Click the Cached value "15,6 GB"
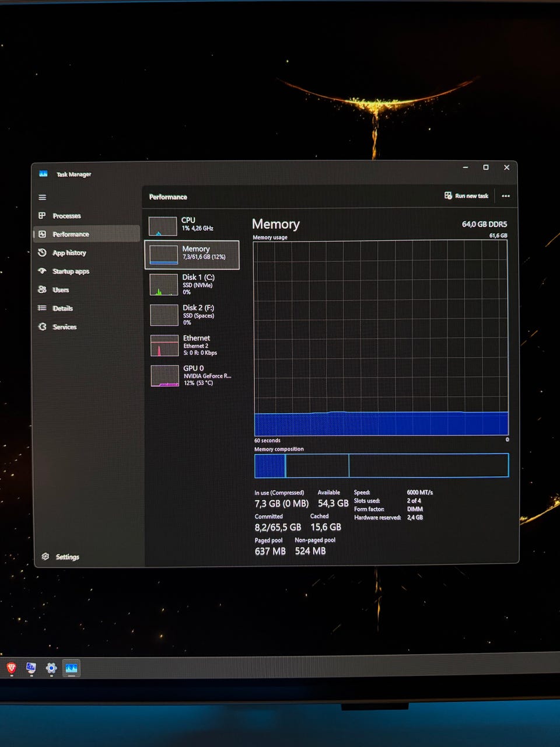 pos(325,527)
